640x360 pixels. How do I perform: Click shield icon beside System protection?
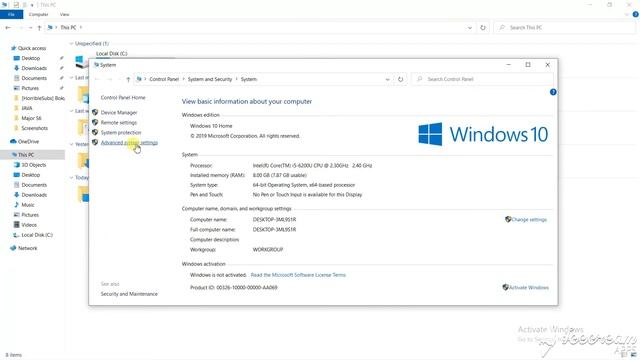point(95,132)
